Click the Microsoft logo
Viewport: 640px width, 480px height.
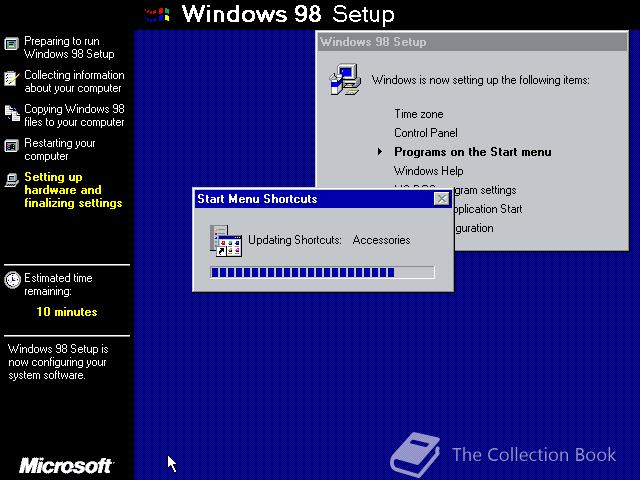click(66, 466)
